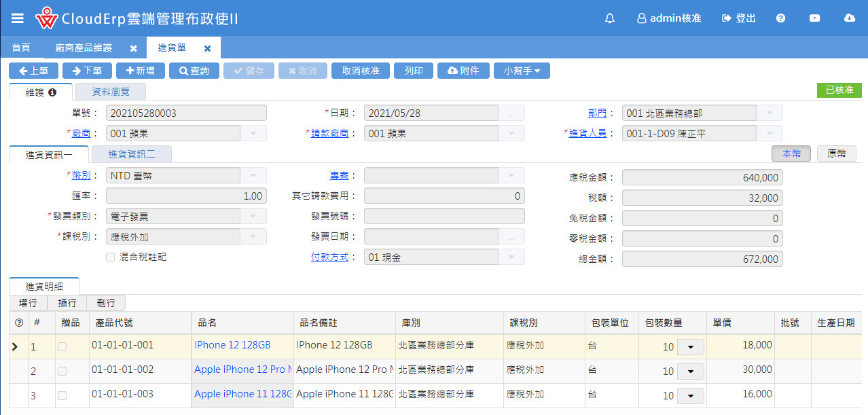Click the 發票號碼 input field

(x=444, y=217)
